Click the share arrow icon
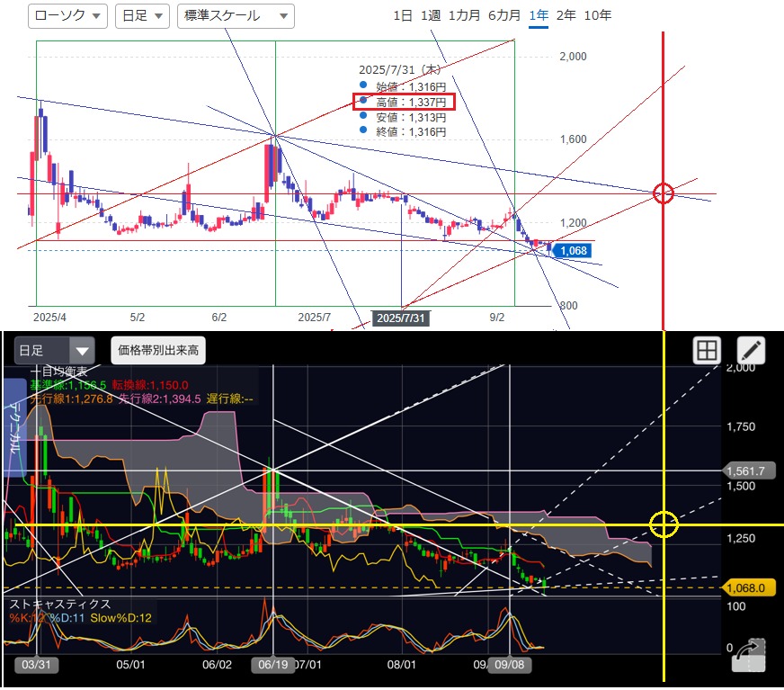 tap(748, 657)
